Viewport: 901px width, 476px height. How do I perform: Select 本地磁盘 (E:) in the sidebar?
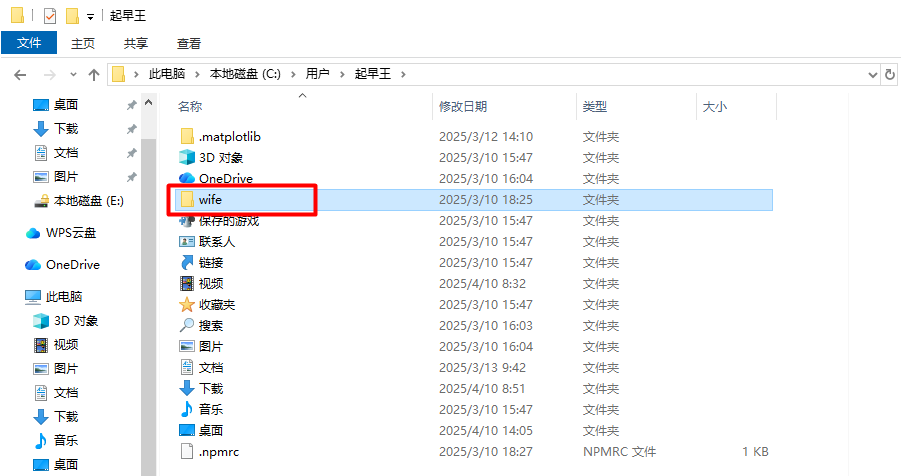88,201
